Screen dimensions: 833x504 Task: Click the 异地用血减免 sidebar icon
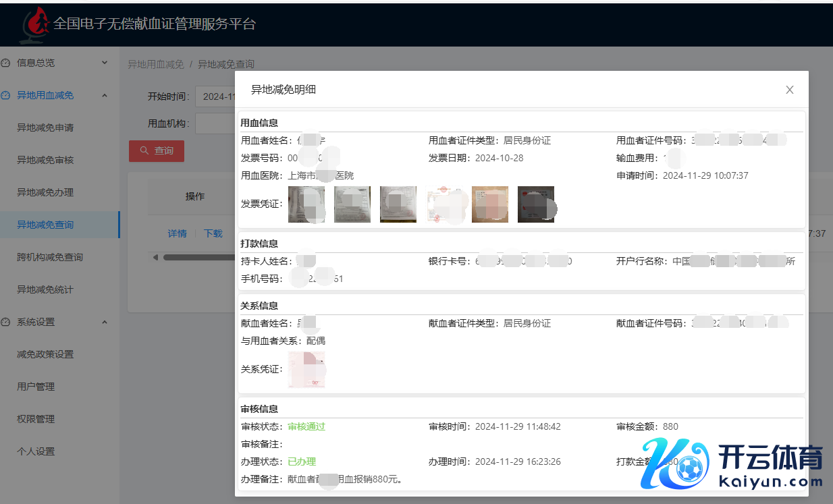click(6, 95)
